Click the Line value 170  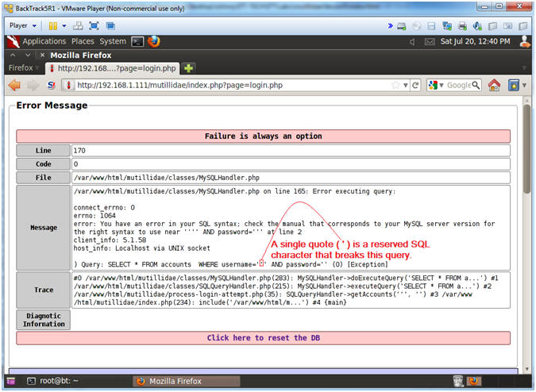click(x=79, y=151)
